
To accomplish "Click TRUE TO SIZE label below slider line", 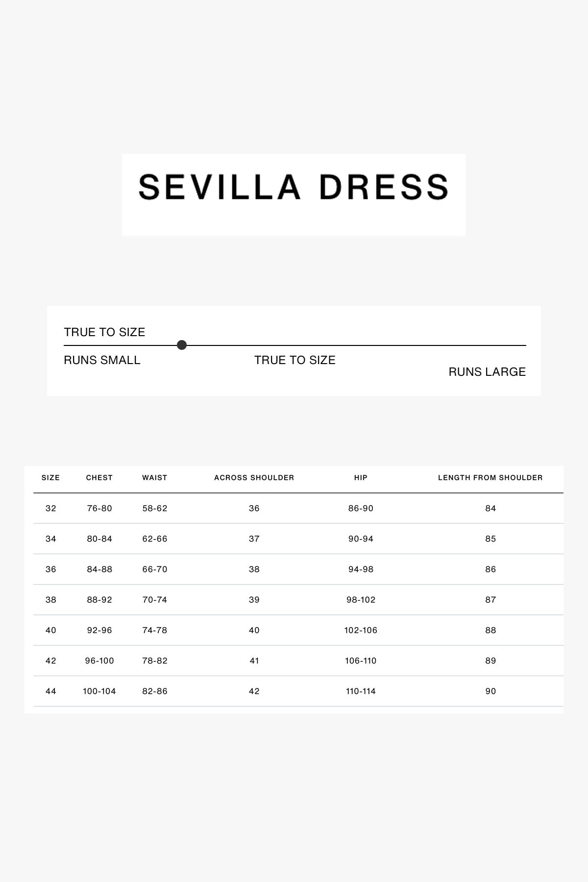I will (x=294, y=360).
